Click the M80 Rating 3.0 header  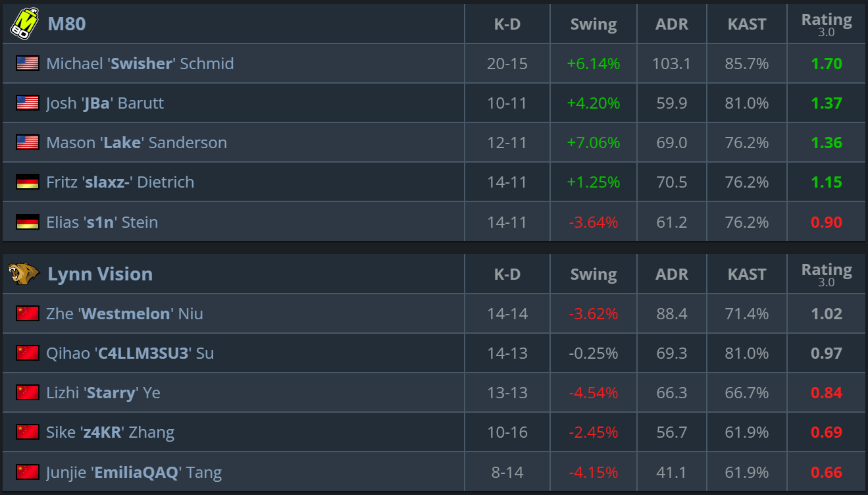point(827,24)
